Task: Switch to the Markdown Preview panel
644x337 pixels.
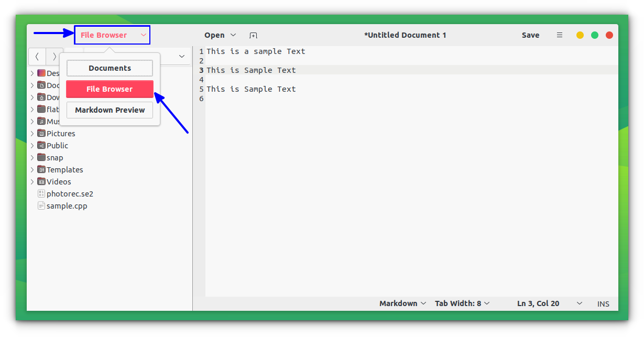Action: tap(110, 110)
